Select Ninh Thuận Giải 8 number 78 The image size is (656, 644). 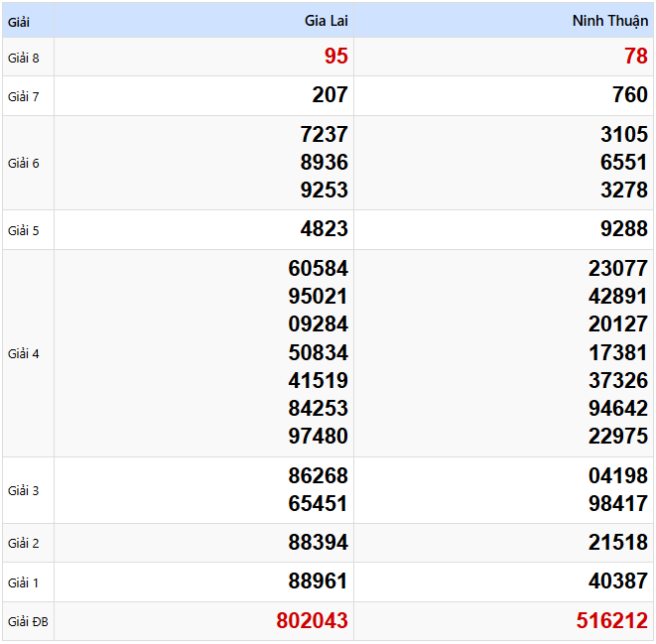635,57
